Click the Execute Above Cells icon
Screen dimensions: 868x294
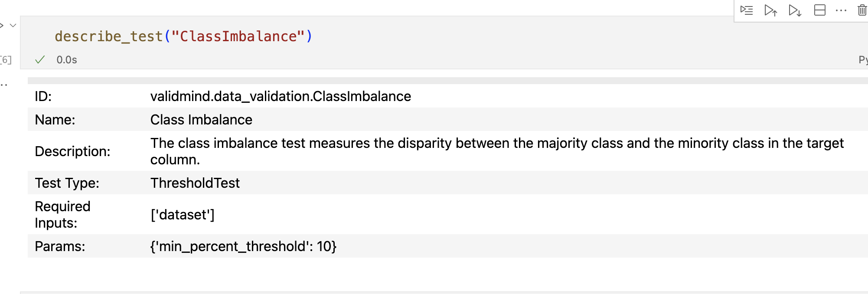click(772, 10)
